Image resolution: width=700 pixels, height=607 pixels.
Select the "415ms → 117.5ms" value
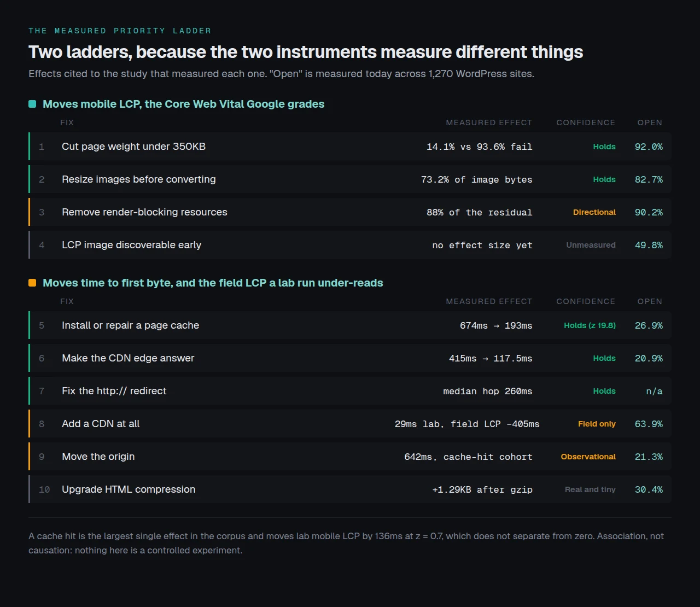pos(491,358)
